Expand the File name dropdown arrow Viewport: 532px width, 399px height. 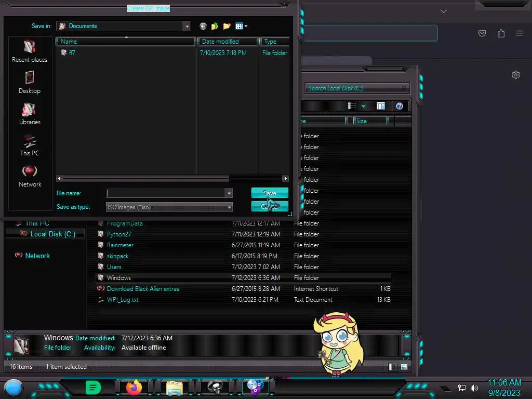(229, 193)
